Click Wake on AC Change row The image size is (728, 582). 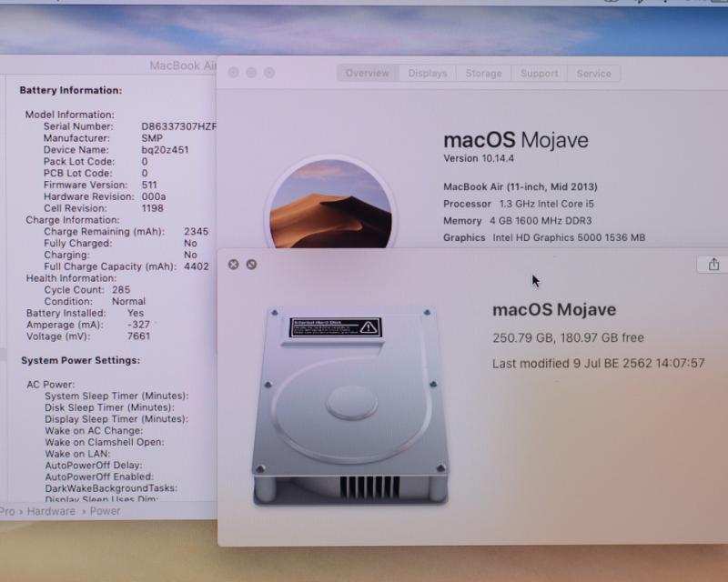click(94, 431)
